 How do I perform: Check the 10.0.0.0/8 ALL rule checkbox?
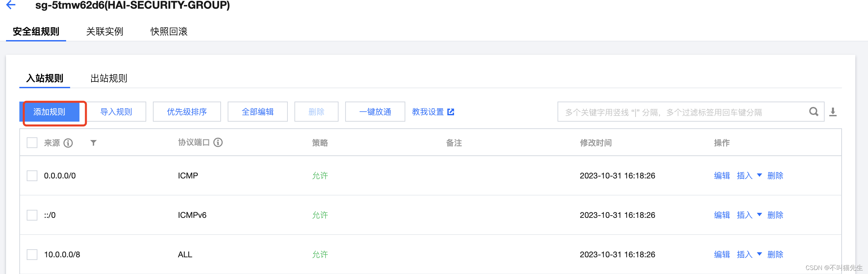point(32,254)
